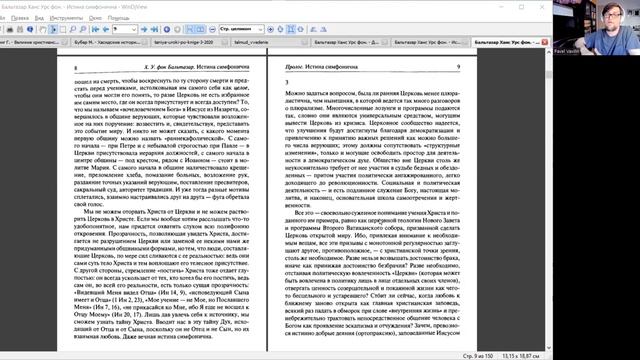
Task: Go to the next page
Action: click(144, 29)
